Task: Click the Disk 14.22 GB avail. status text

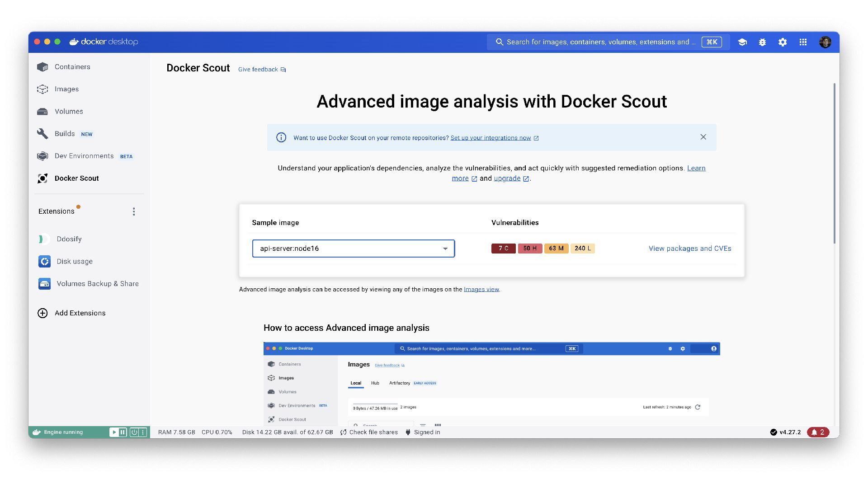Action: click(288, 432)
